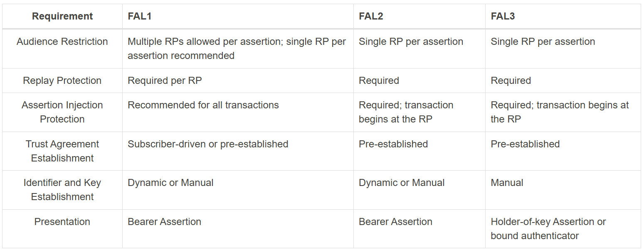Click the Assertion Injection Protection row label
This screenshot has height=252, width=644.
(x=62, y=112)
